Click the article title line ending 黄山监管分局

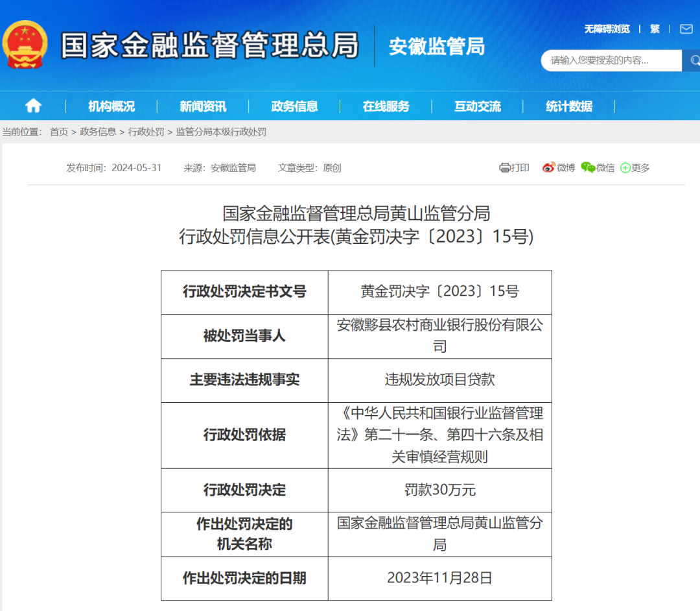click(356, 213)
